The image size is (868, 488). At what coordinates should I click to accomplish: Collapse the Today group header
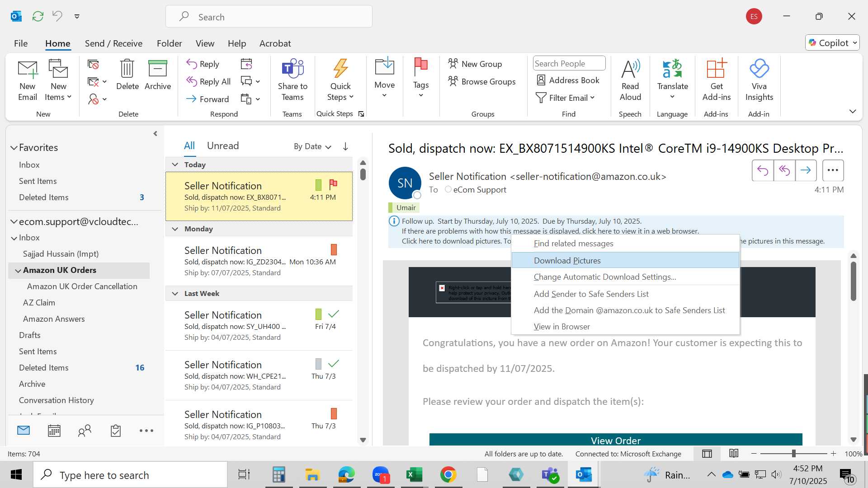(x=175, y=165)
